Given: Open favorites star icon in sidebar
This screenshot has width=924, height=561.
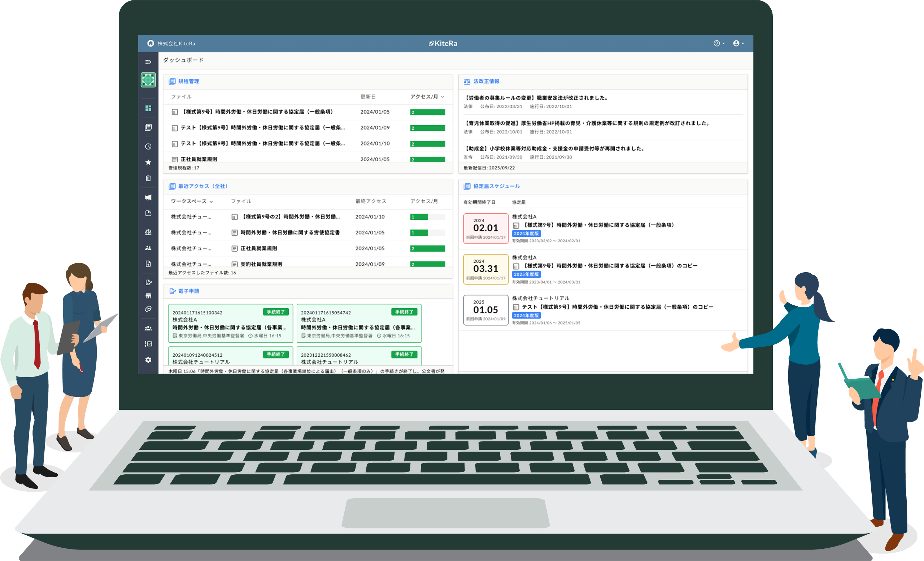Looking at the screenshot, I should click(x=148, y=162).
